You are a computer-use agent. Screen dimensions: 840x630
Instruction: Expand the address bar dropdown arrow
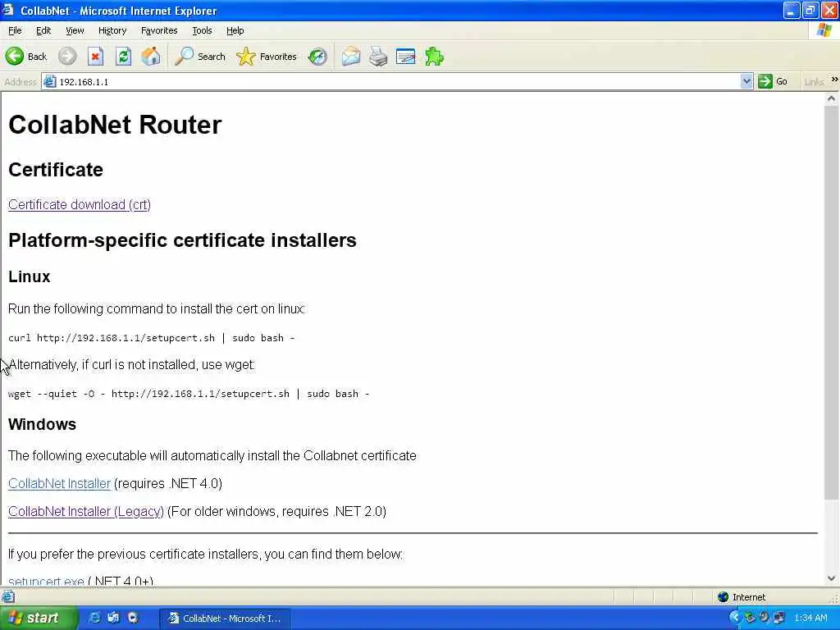(x=746, y=81)
